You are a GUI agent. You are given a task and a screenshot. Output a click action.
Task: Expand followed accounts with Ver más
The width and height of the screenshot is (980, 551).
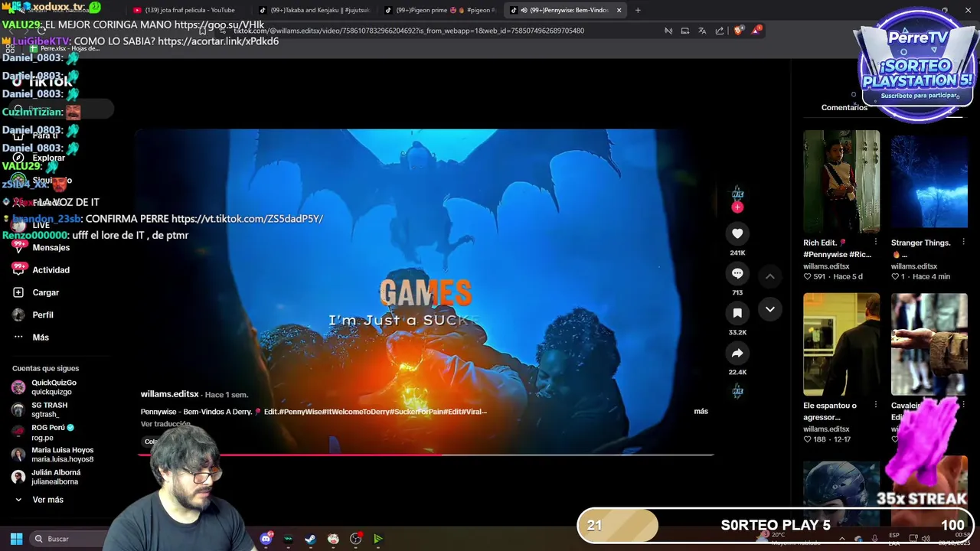(47, 499)
